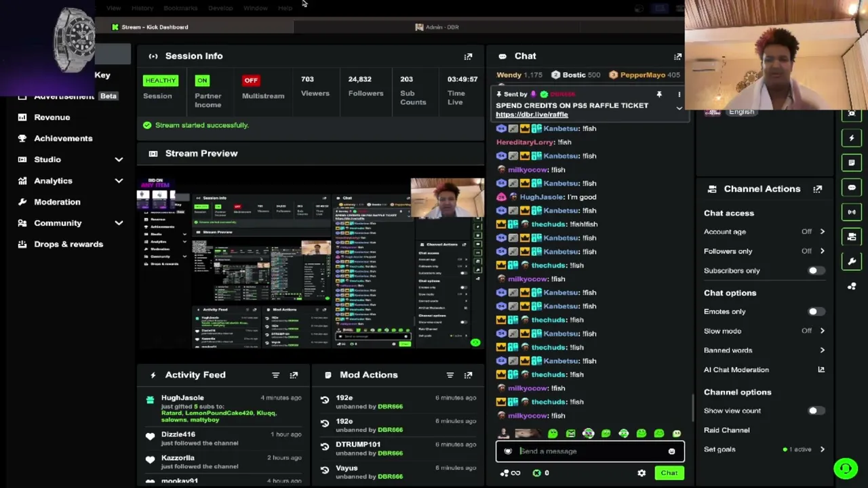
Task: Open the dbr.live/raffle link
Action: (532, 115)
